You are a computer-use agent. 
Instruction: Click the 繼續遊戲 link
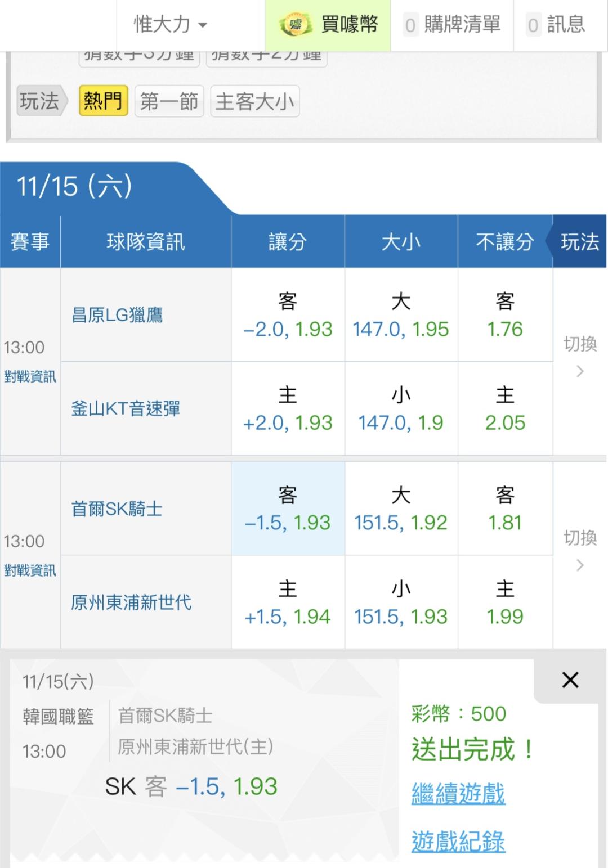458,793
